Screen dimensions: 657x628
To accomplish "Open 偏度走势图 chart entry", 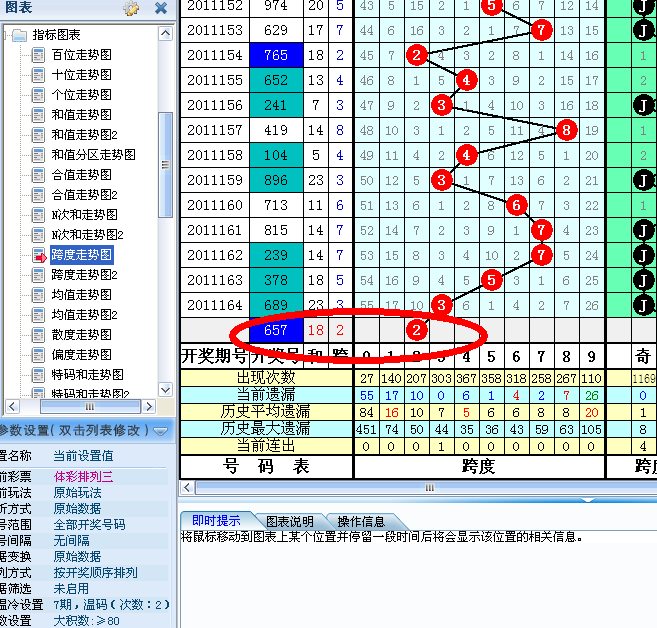I will pos(82,355).
